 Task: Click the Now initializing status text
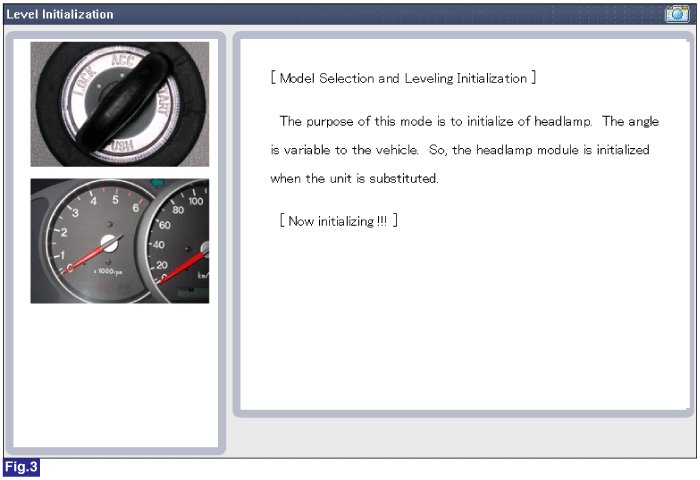[339, 221]
